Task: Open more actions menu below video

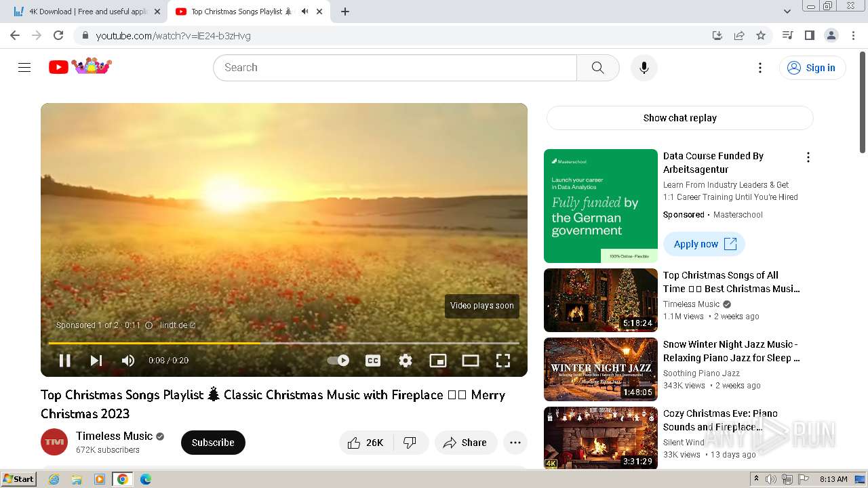Action: pyautogui.click(x=515, y=443)
